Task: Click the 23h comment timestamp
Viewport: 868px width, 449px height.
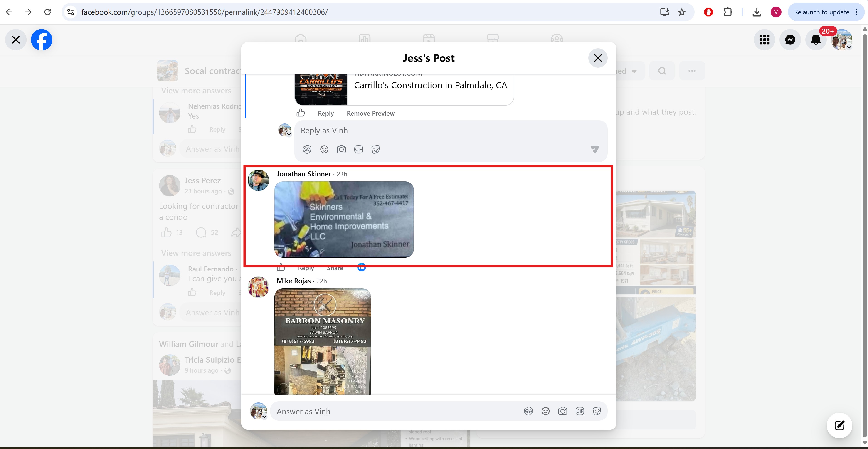Action: click(342, 174)
